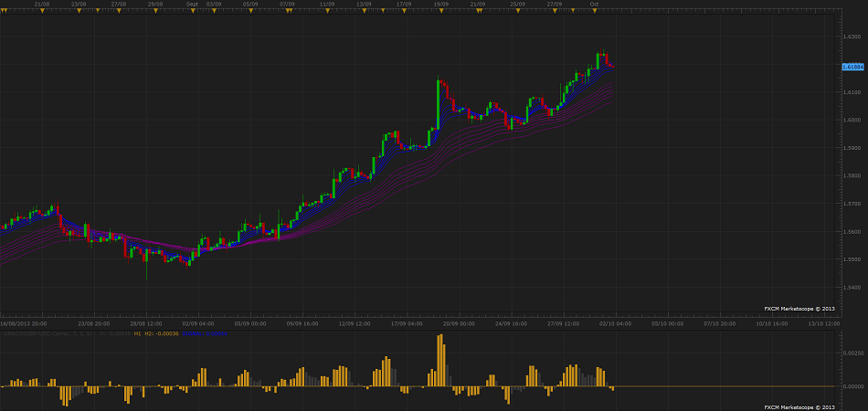Click the yellow marker below 21/08
The width and height of the screenshot is (868, 411).
tap(42, 11)
